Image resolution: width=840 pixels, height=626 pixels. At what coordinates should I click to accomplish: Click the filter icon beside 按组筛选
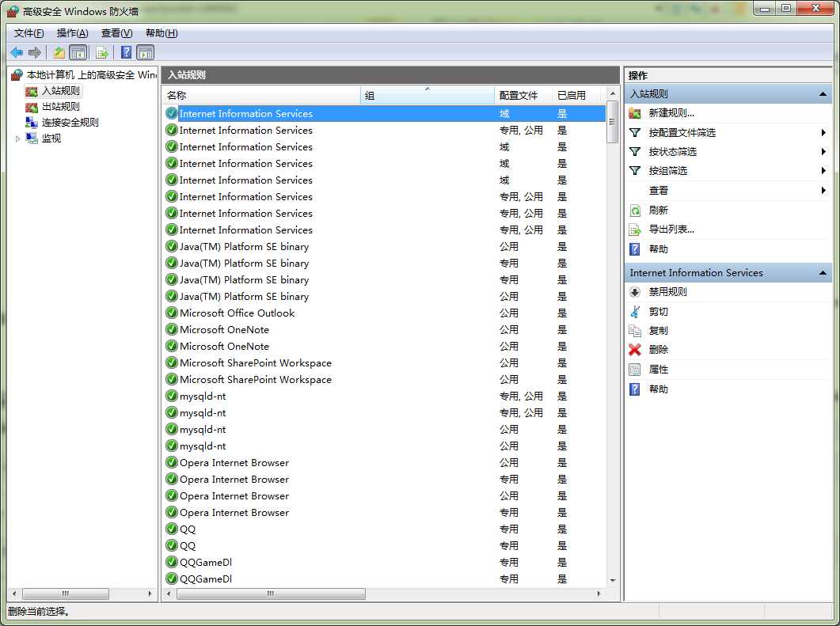click(635, 171)
